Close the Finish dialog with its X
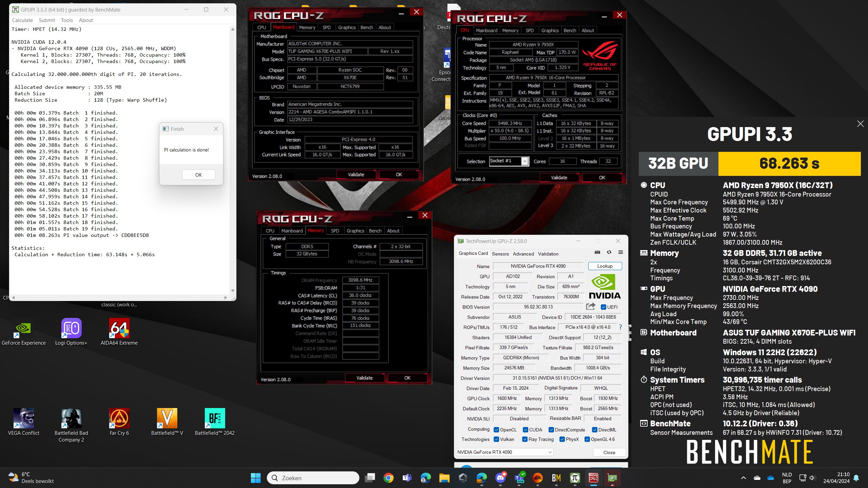 [x=216, y=129]
